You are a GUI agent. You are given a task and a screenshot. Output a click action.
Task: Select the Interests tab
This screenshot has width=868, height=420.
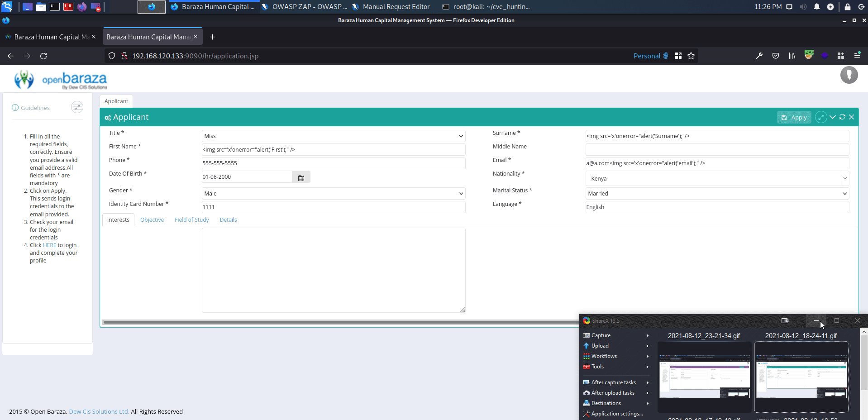[118, 220]
